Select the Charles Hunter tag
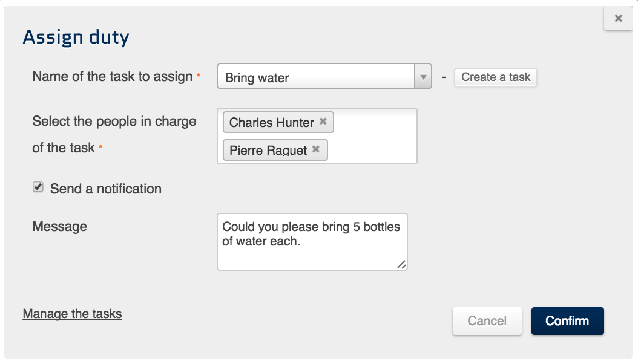The image size is (638, 364). tap(271, 122)
